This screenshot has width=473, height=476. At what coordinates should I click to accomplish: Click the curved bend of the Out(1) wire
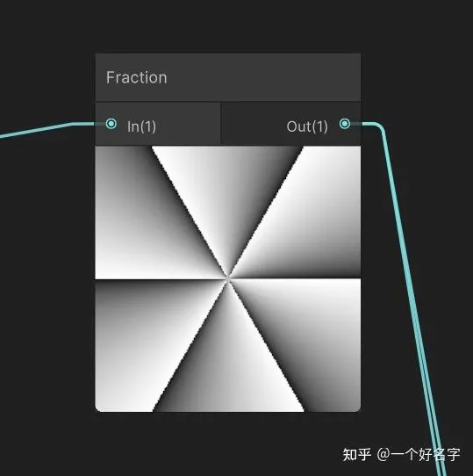(x=381, y=126)
